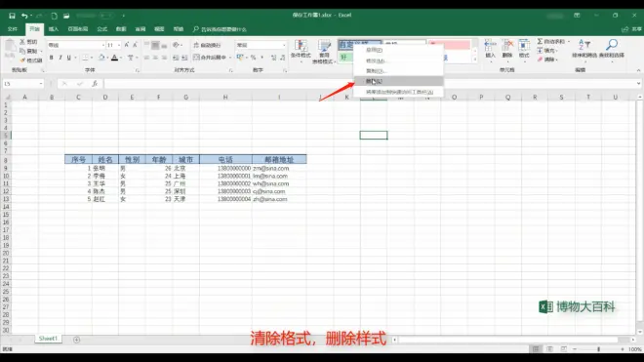The width and height of the screenshot is (644, 362).
Task: Decrease font size with the smaller A icon
Action: point(135,45)
